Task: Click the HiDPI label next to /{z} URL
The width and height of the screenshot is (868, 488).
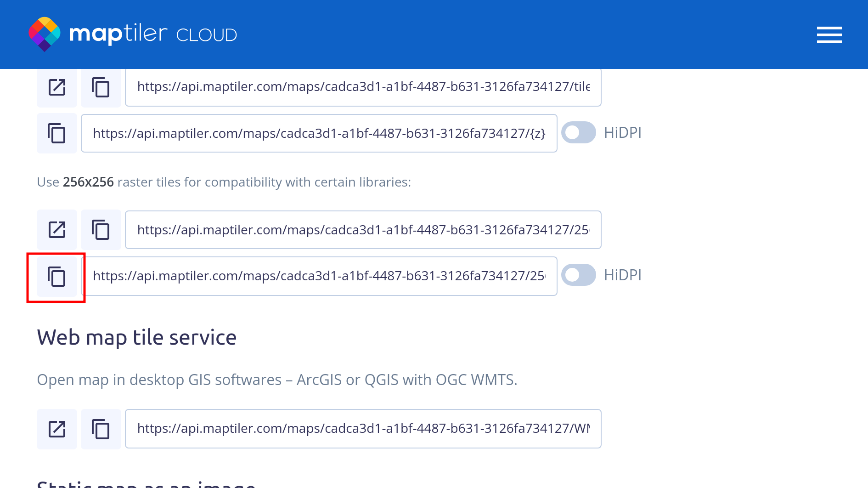Action: click(622, 133)
